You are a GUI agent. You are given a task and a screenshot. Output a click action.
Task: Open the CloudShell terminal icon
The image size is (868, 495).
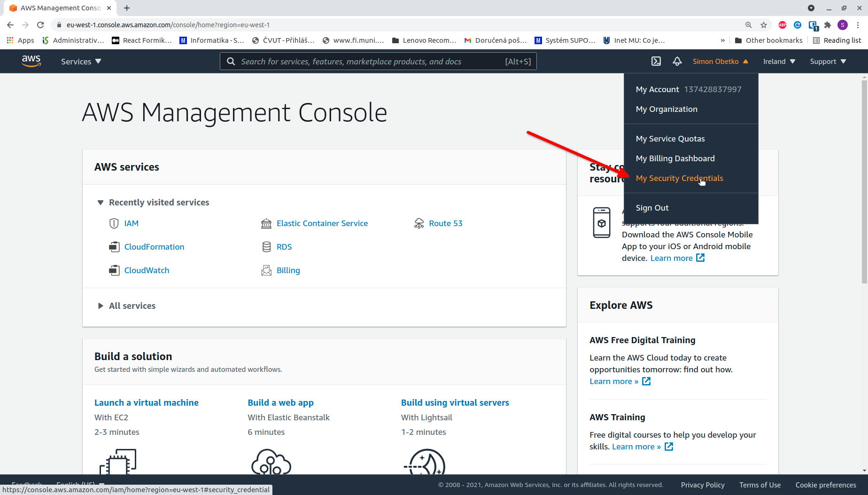[656, 61]
